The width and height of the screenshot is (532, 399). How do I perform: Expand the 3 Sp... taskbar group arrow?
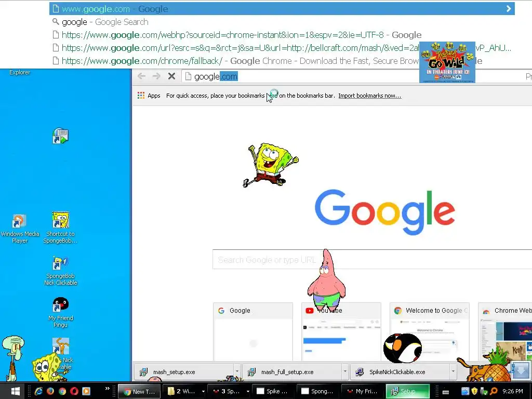[248, 392]
